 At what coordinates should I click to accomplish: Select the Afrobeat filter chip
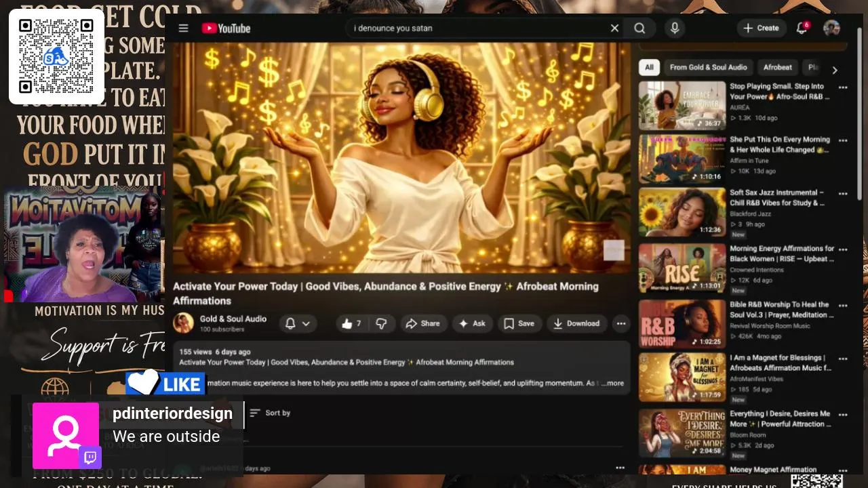(777, 67)
